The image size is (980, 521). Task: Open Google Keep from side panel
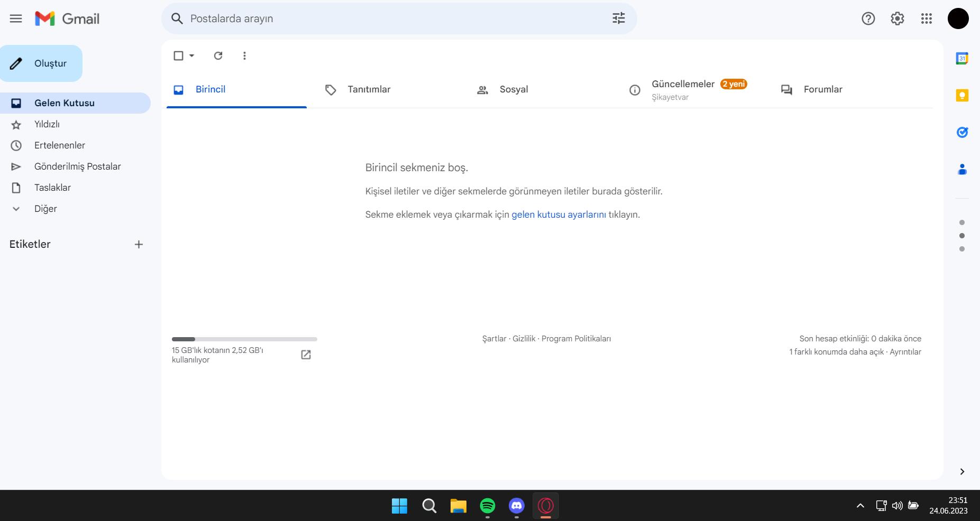click(x=962, y=96)
